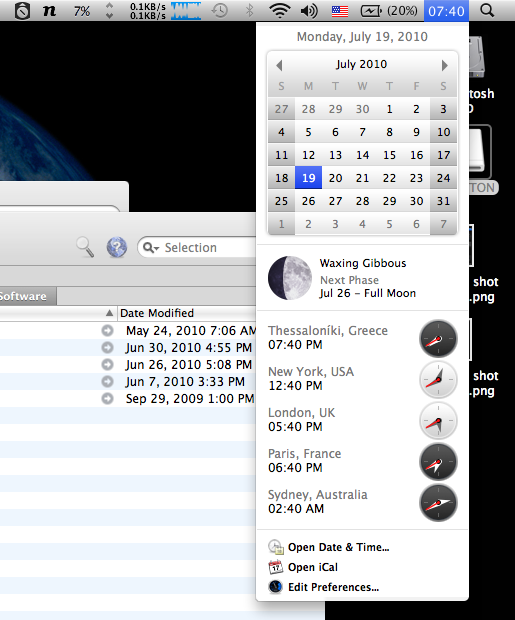Select July 20 in the calendar
This screenshot has height=620, width=515.
[x=335, y=178]
